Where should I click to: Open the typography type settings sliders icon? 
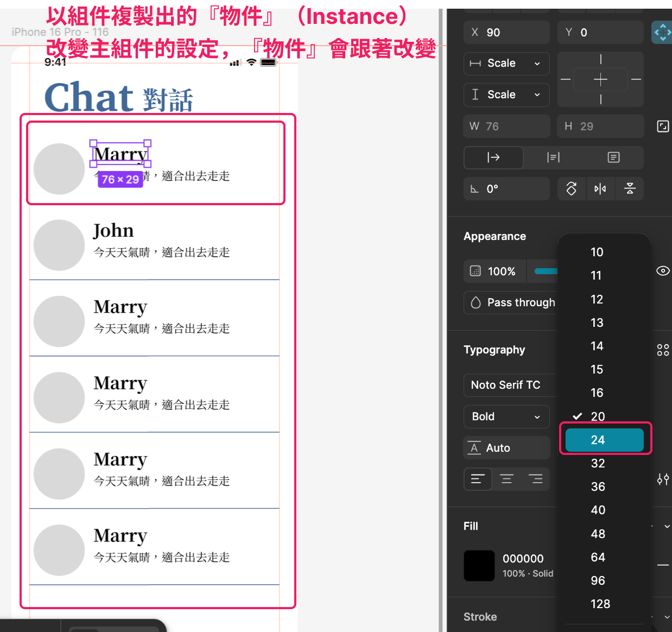click(663, 479)
